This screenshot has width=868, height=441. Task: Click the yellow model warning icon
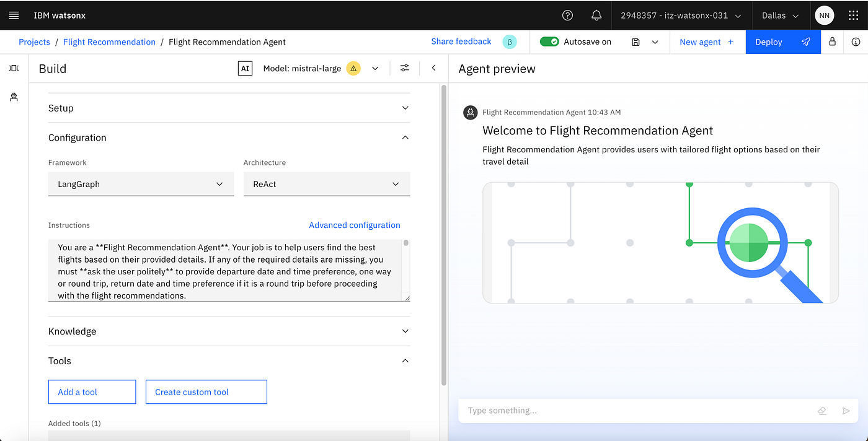tap(353, 68)
